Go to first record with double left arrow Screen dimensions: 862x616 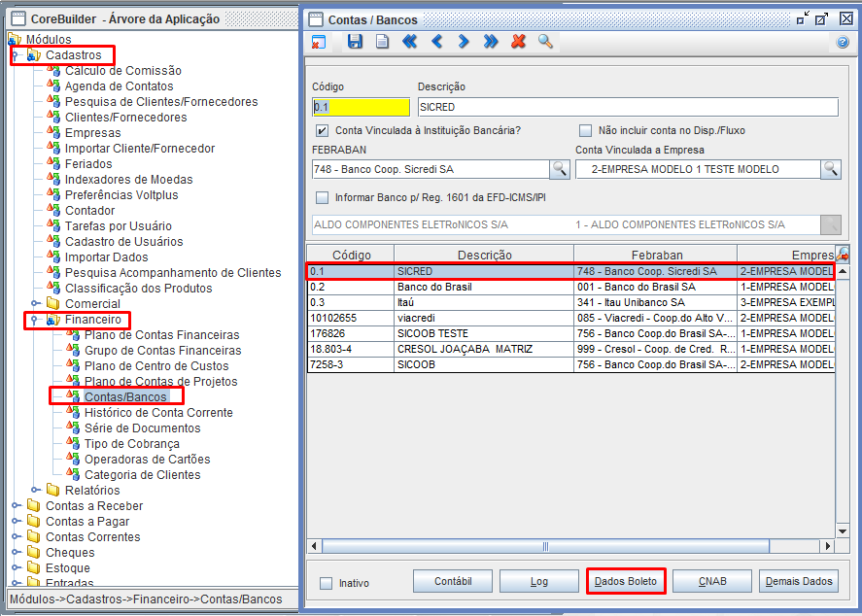(409, 41)
